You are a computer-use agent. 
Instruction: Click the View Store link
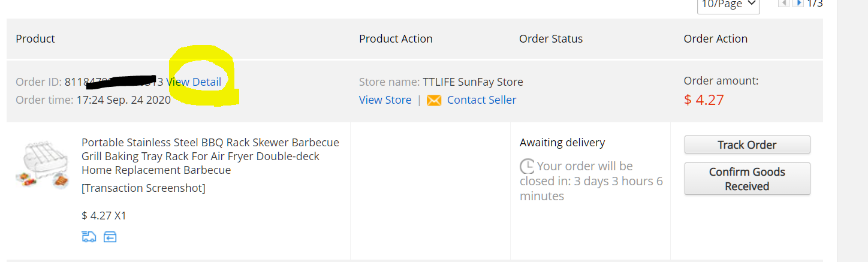tap(385, 100)
